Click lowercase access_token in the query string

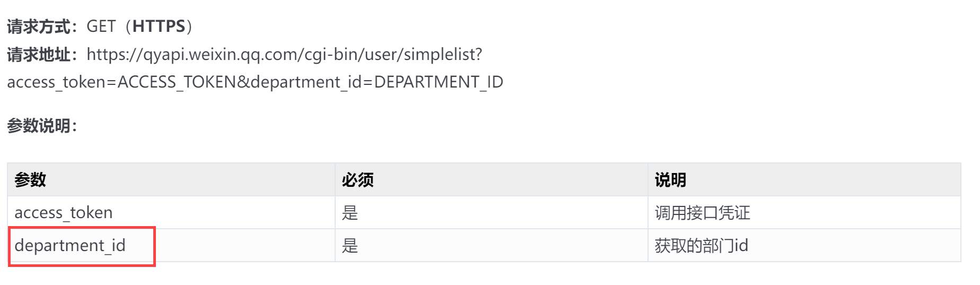[x=57, y=82]
